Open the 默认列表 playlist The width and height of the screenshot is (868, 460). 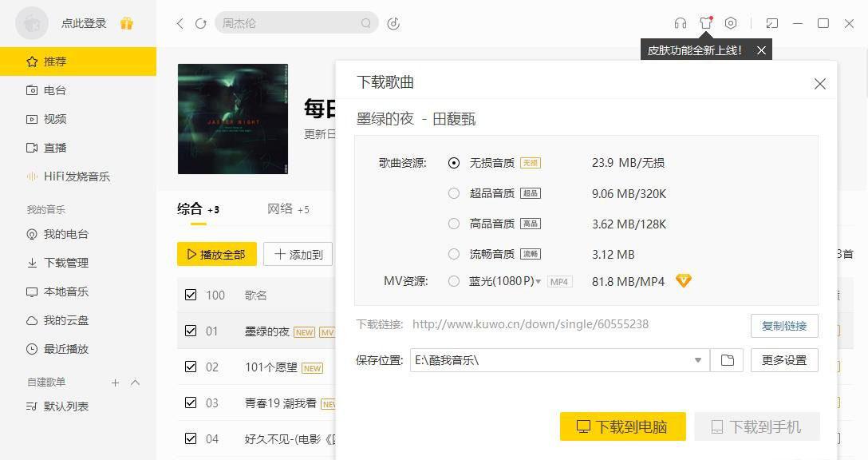pos(78,406)
